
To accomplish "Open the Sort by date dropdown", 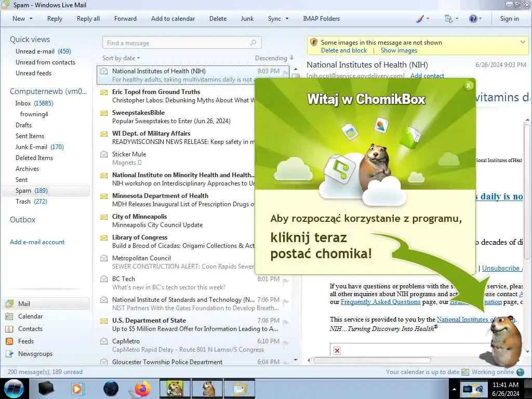I will tap(121, 58).
